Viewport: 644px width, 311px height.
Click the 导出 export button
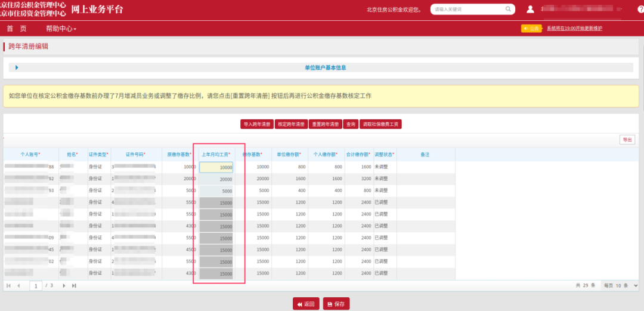(x=627, y=140)
